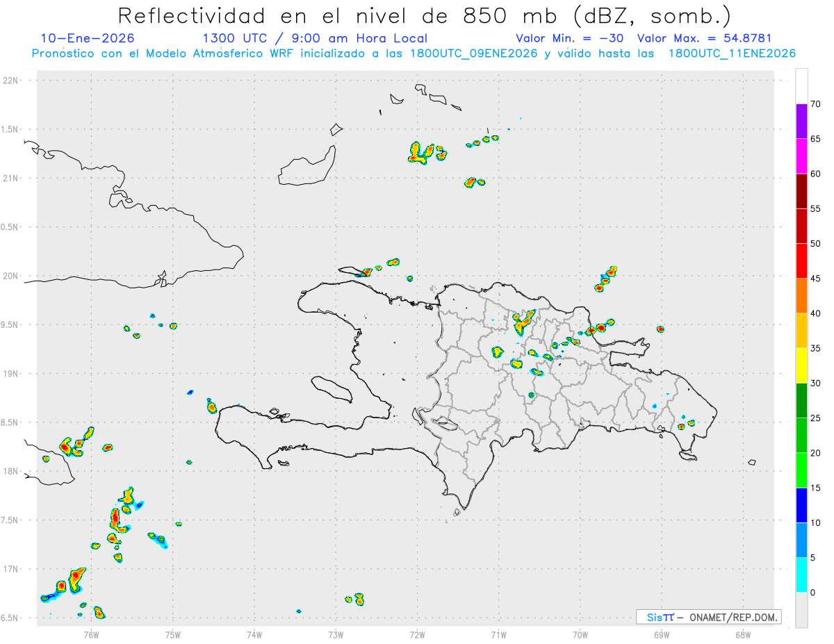The image size is (834, 644).
Task: Click the purple 65–70 dBZ color swatch
Action: click(801, 122)
